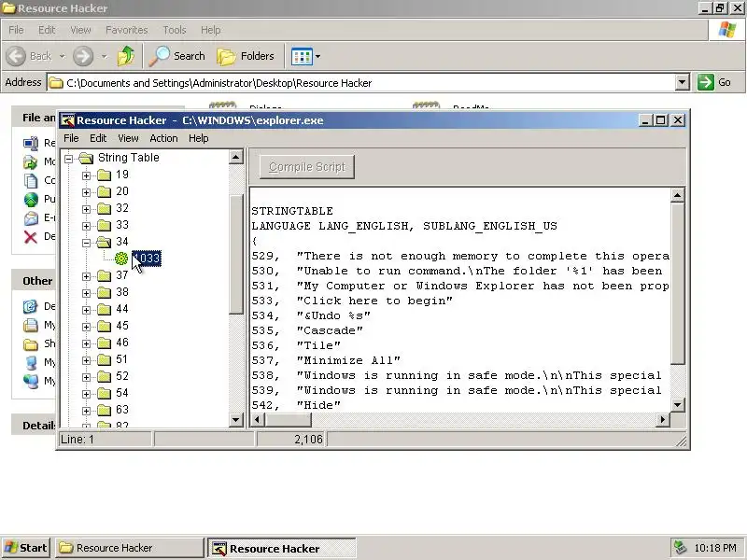Open Back button history dropdown
The image size is (747, 560).
(x=62, y=56)
